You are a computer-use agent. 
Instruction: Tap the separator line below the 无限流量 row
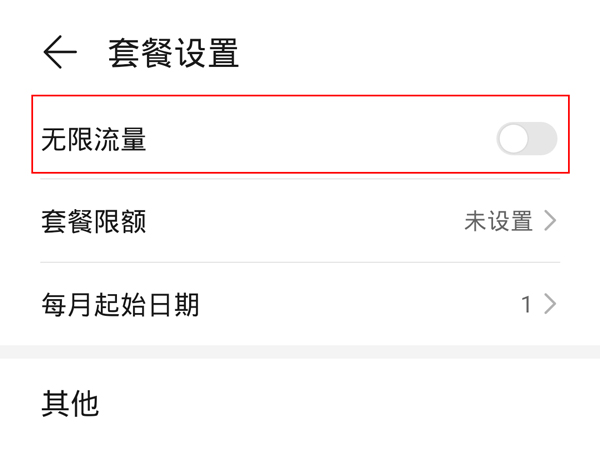pos(300,180)
